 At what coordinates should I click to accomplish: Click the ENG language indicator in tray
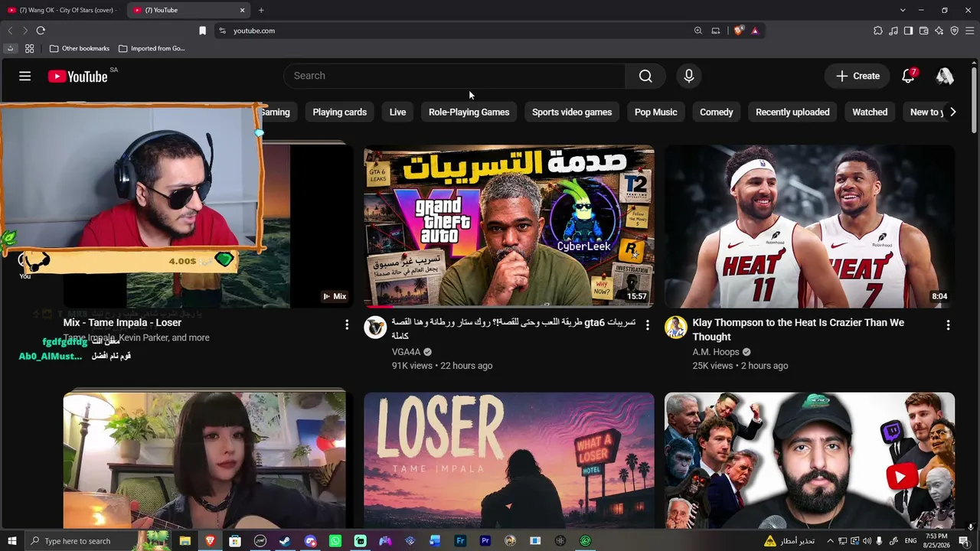(x=910, y=541)
